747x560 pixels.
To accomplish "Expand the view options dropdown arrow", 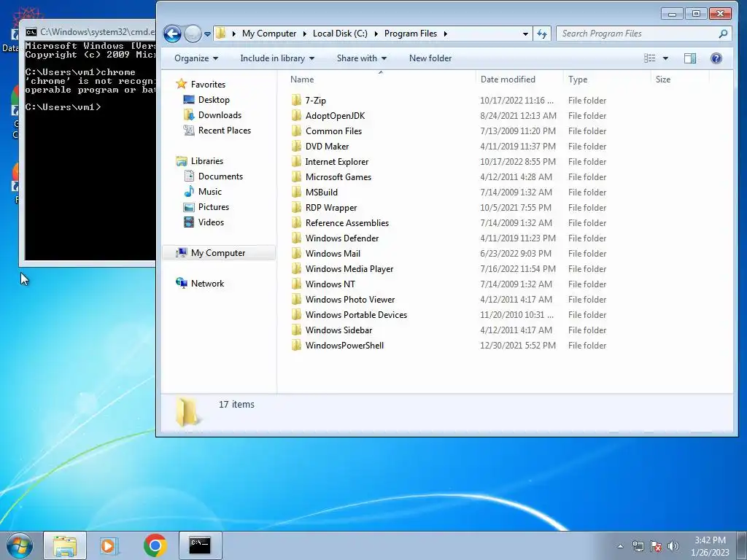I will click(x=665, y=58).
